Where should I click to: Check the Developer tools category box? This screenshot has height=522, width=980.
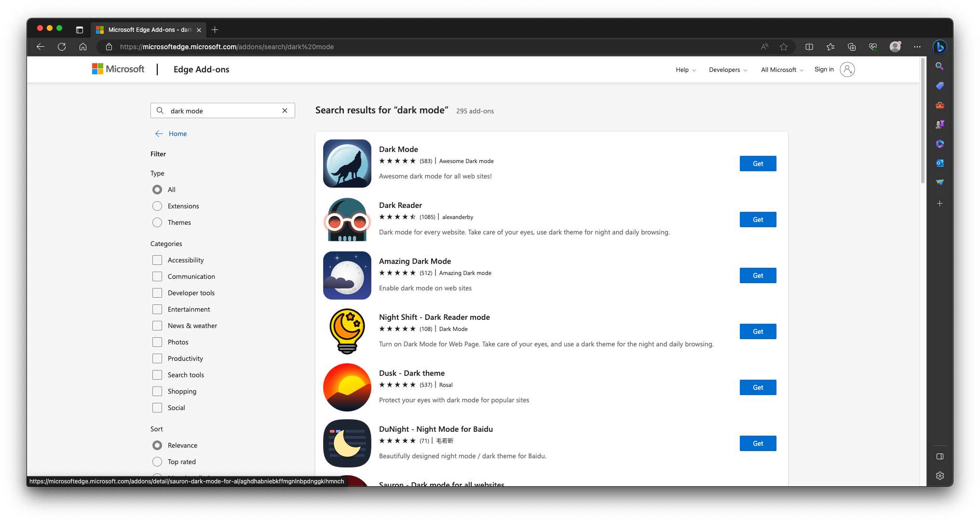[x=157, y=293]
